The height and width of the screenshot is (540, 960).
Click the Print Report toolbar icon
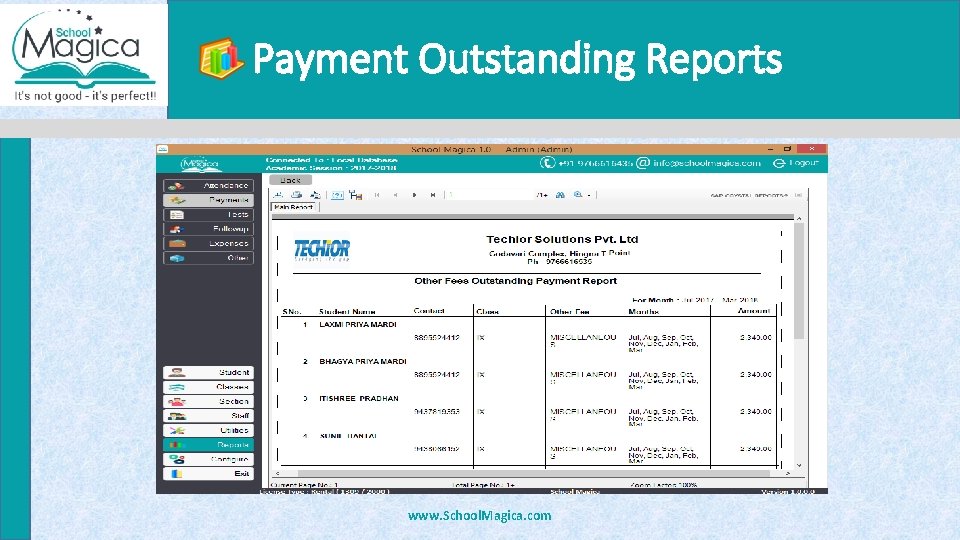pos(296,195)
